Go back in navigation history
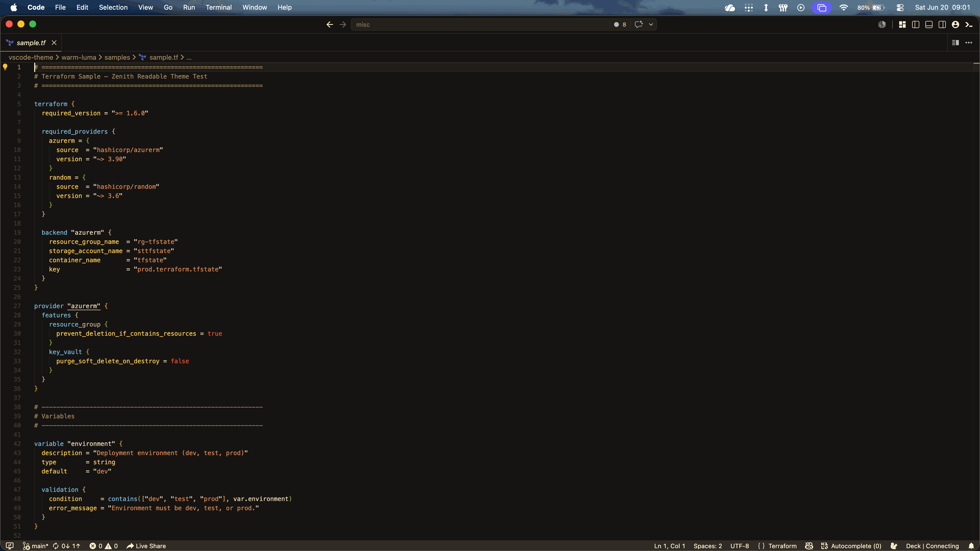This screenshot has width=980, height=551. click(330, 24)
